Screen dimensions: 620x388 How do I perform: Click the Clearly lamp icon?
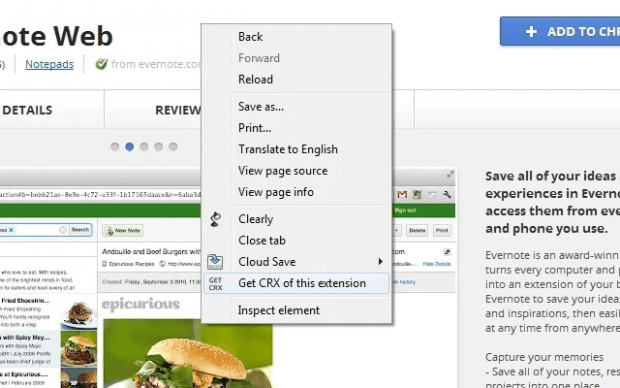tap(215, 219)
